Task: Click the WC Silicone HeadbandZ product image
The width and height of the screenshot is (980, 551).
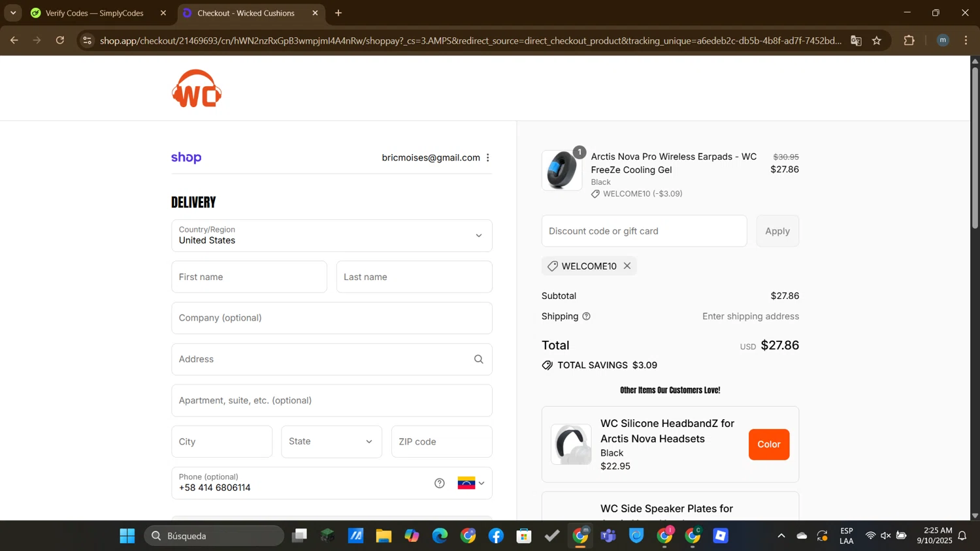Action: click(571, 445)
